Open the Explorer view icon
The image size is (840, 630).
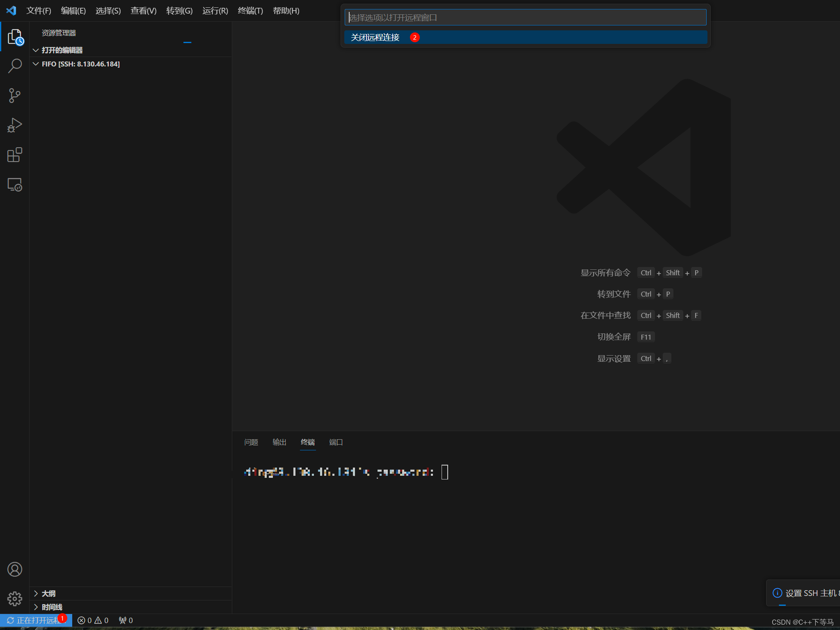click(x=15, y=37)
